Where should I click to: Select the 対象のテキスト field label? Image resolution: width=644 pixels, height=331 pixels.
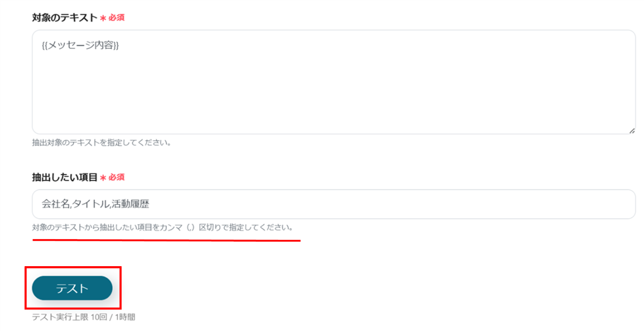(65, 18)
